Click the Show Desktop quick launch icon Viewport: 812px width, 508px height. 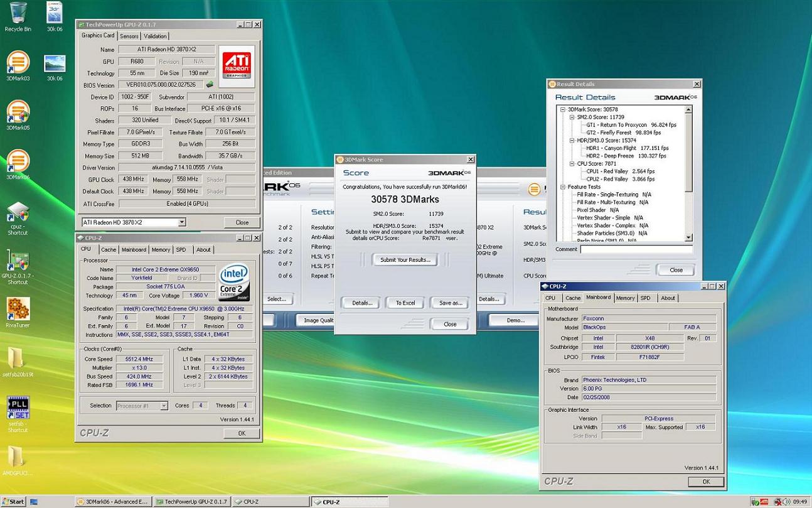coord(33,502)
